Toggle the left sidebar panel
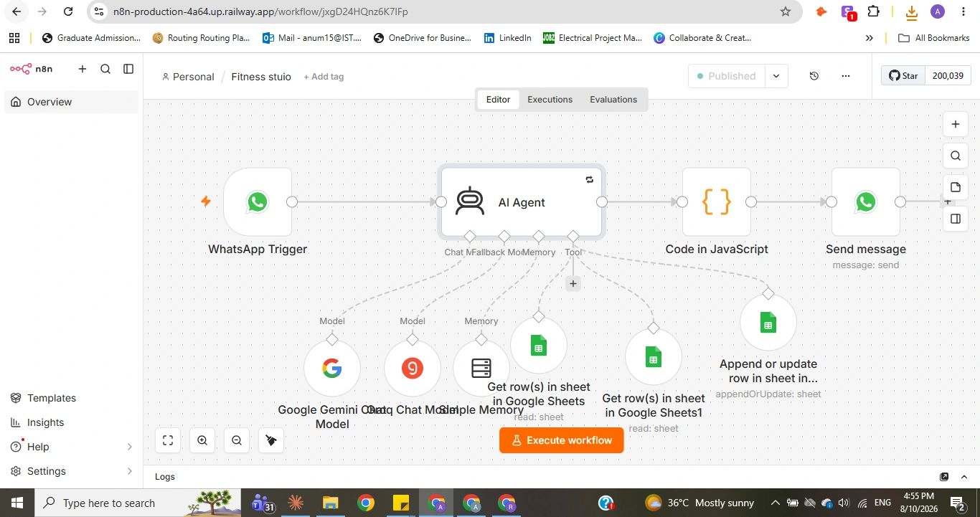 (128, 69)
